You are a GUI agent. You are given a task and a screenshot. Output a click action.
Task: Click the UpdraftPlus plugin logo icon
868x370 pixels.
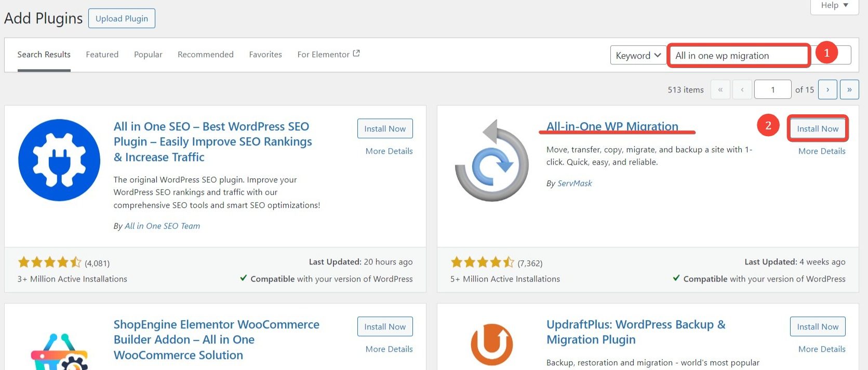point(492,345)
